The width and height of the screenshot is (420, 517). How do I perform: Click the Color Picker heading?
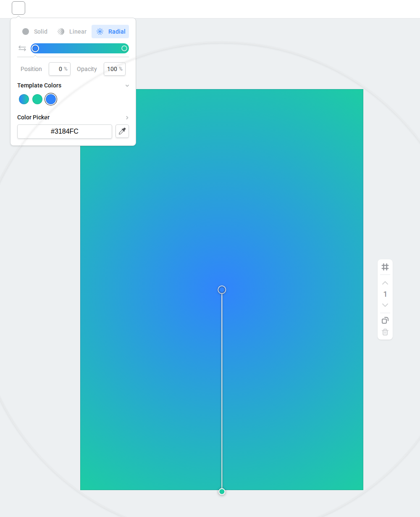pos(33,117)
